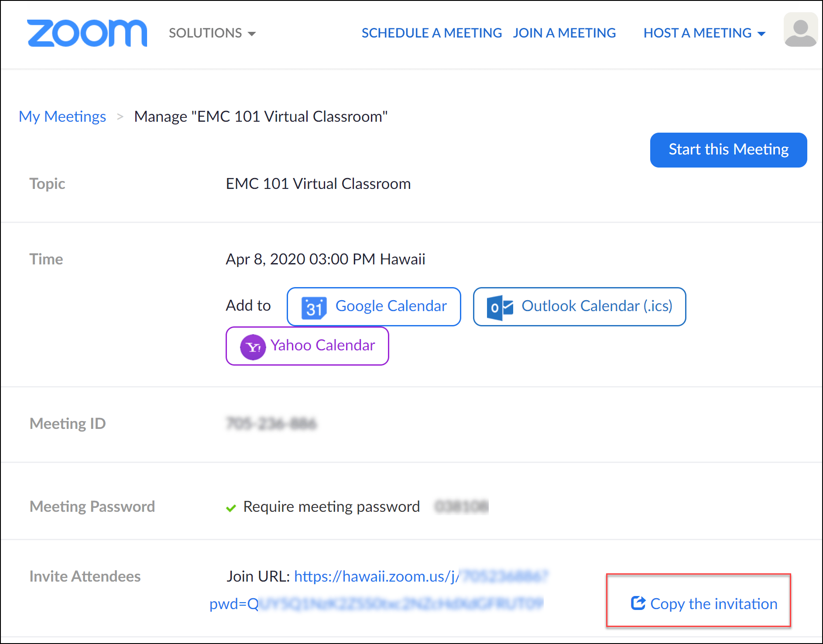Navigate back to My Meetings
The height and width of the screenshot is (644, 823).
point(62,116)
